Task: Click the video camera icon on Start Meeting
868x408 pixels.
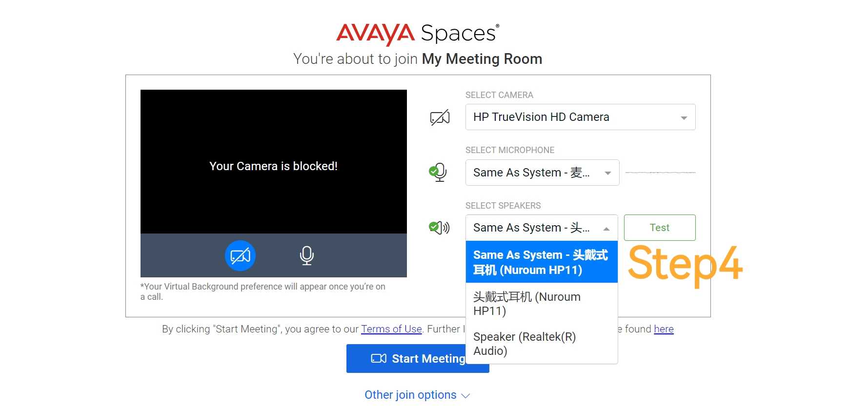Action: 379,358
